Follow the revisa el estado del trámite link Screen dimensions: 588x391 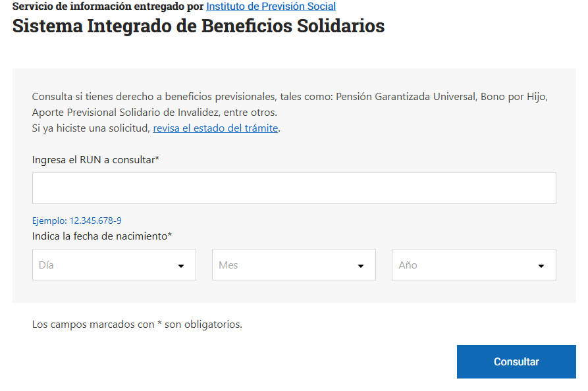click(215, 128)
